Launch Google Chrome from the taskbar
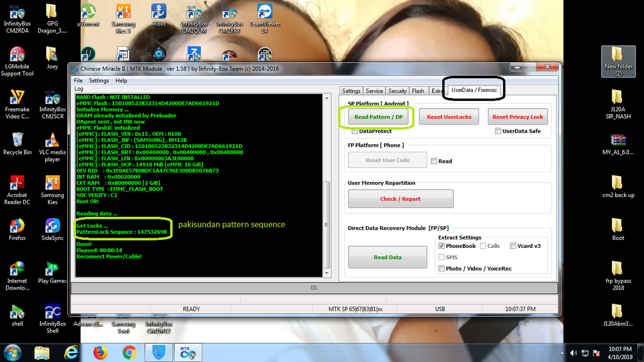644x362 pixels. tap(129, 352)
